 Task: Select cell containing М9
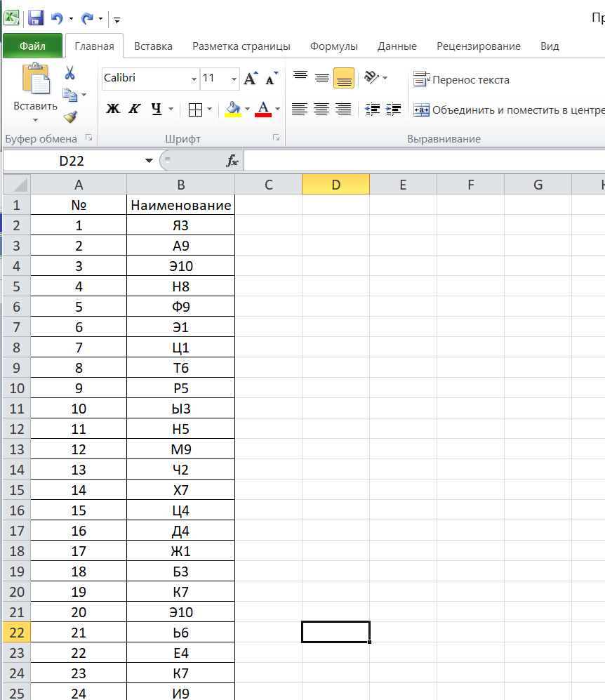[x=180, y=449]
